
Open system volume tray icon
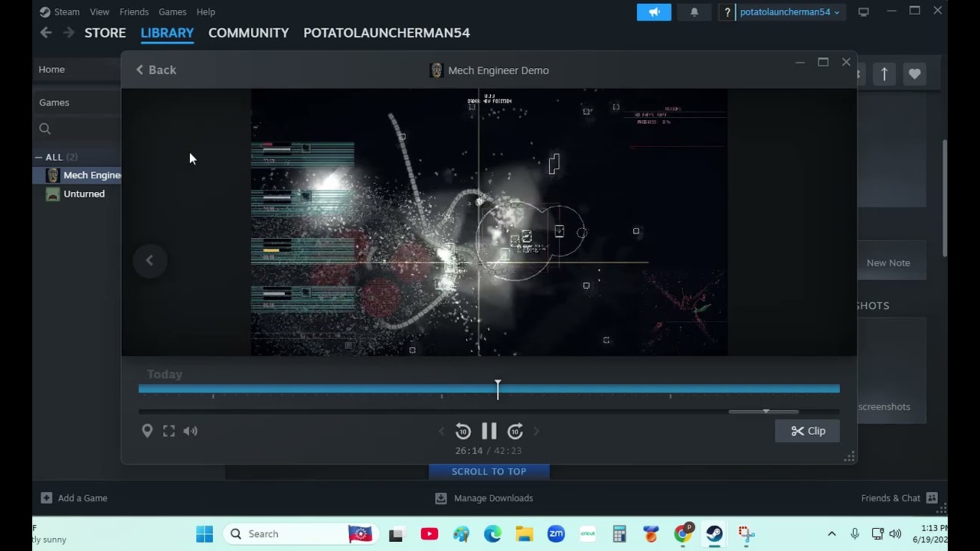(x=895, y=534)
